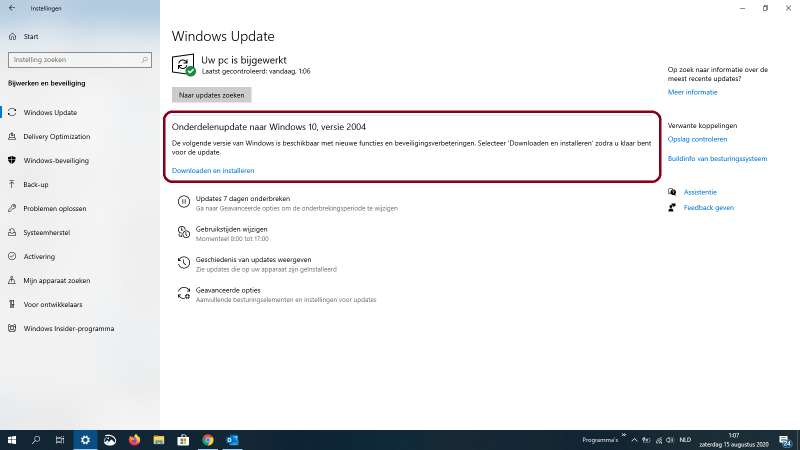Click the clock icon for Gebruikstijden
The height and width of the screenshot is (450, 800).
tap(184, 232)
